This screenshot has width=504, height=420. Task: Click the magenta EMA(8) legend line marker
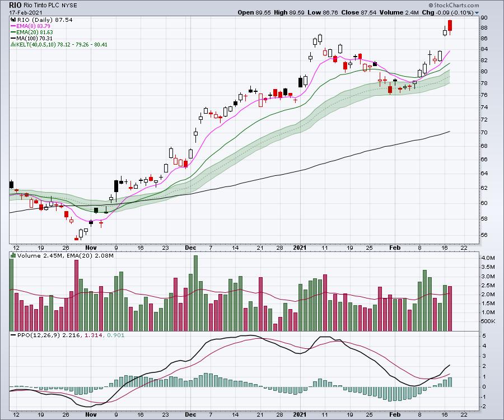pyautogui.click(x=12, y=26)
